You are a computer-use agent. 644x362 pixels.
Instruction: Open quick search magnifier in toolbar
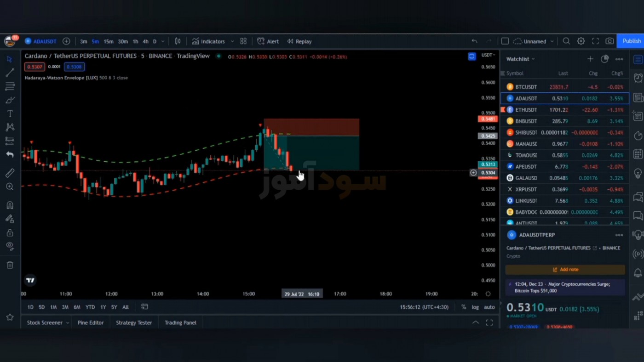click(566, 41)
